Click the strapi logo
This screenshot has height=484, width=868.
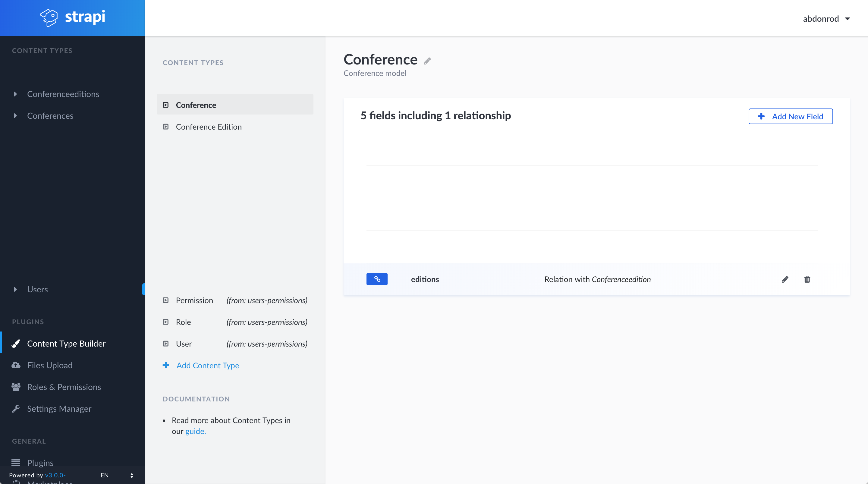72,17
